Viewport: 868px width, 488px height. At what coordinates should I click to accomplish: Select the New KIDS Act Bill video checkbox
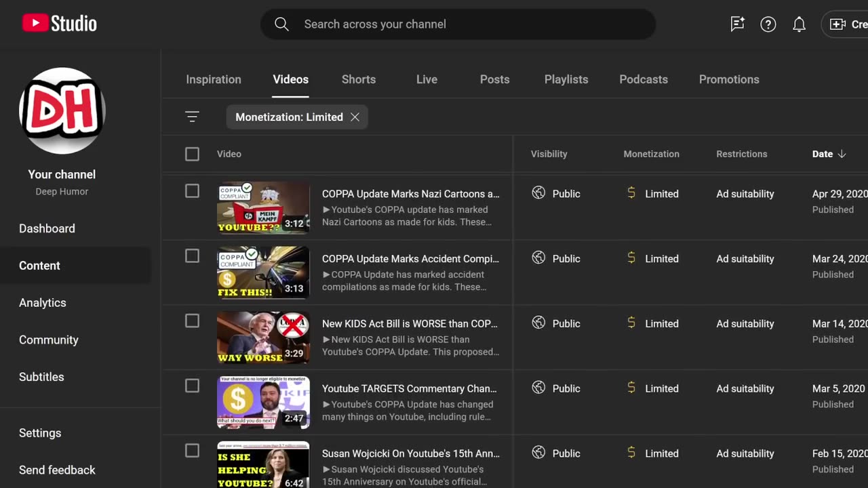pyautogui.click(x=192, y=321)
